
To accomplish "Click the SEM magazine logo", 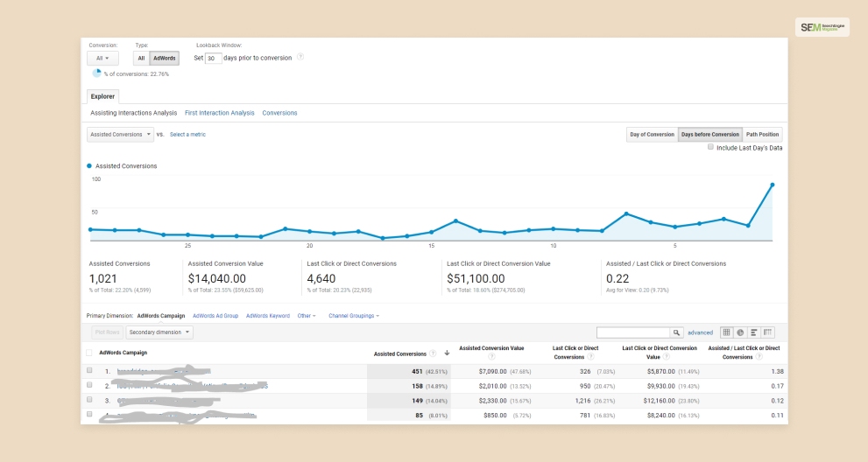I will pyautogui.click(x=822, y=27).
